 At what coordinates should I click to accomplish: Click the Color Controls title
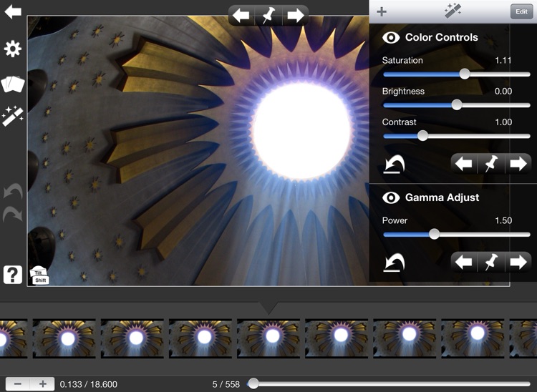441,37
